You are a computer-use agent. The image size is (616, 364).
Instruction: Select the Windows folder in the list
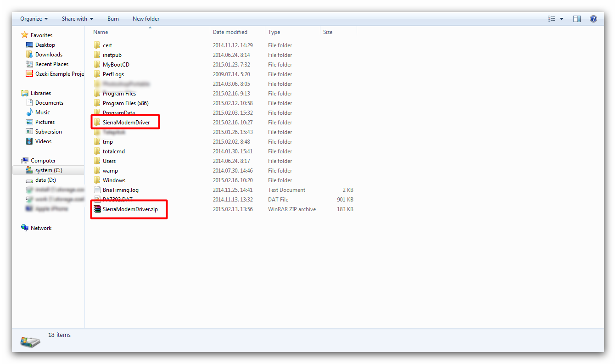coord(114,180)
